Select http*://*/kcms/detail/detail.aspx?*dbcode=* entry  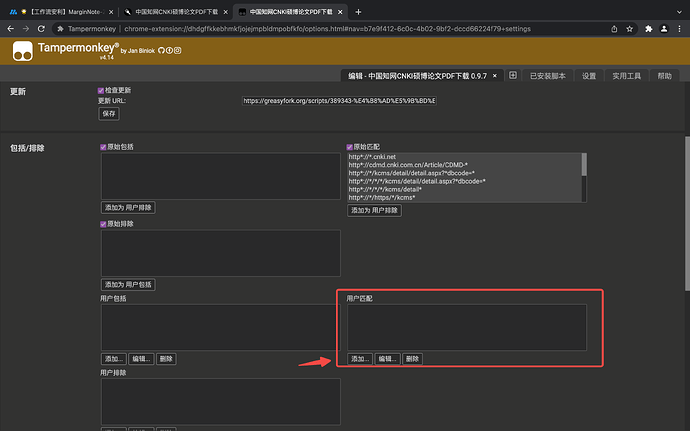412,173
